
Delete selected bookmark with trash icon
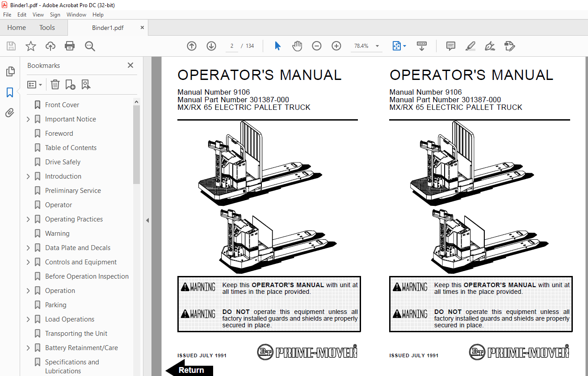coord(55,84)
